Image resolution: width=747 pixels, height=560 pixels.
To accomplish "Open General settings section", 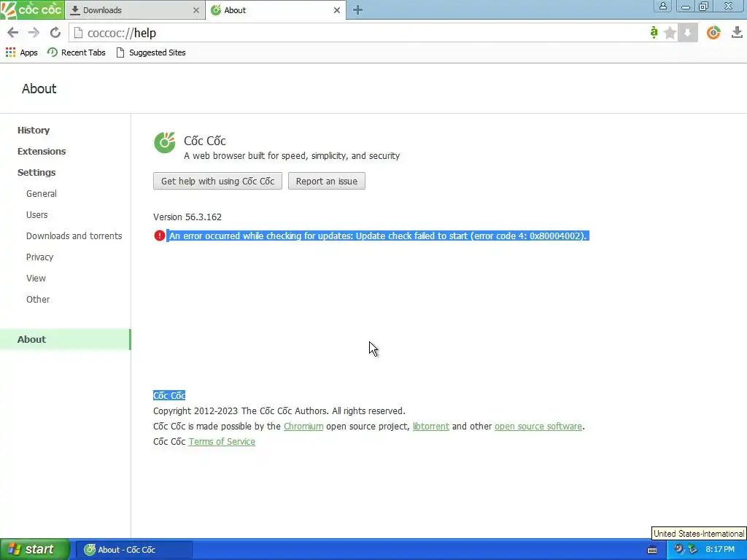I will coord(42,193).
